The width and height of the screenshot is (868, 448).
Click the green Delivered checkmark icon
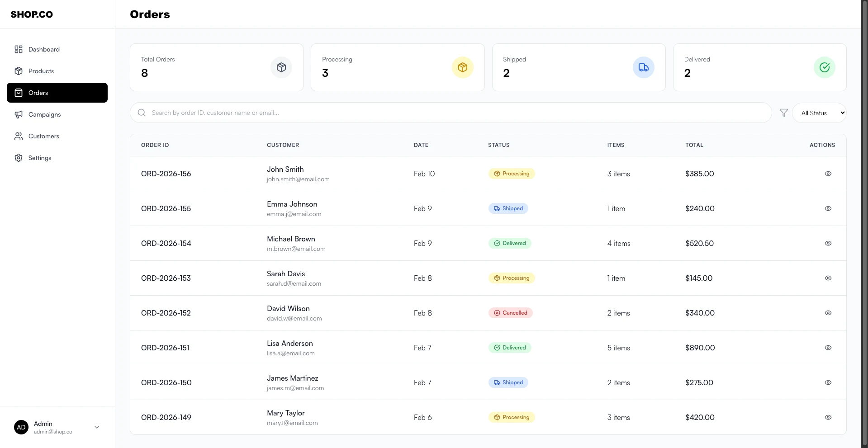(824, 67)
